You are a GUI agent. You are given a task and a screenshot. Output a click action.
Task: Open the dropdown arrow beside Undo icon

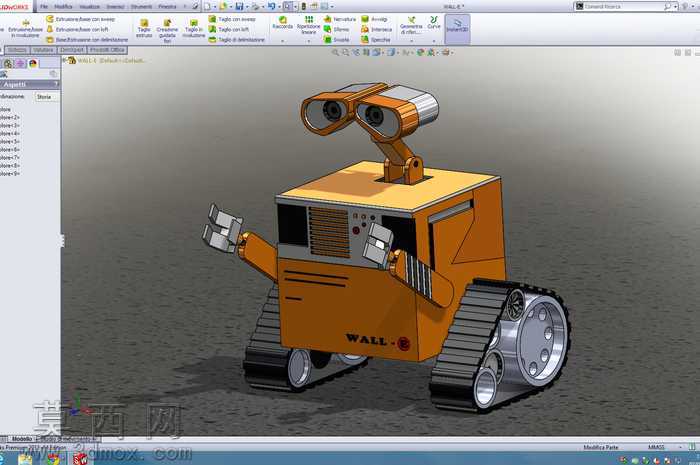[x=278, y=7]
